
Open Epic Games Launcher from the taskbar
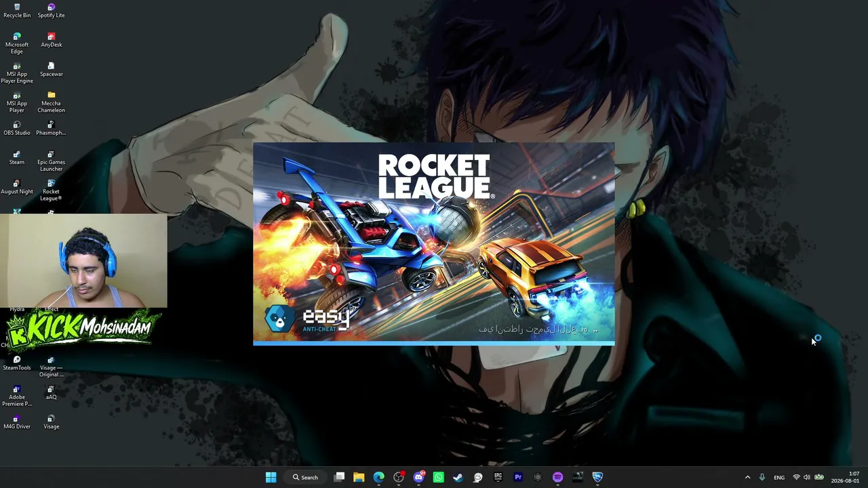498,477
